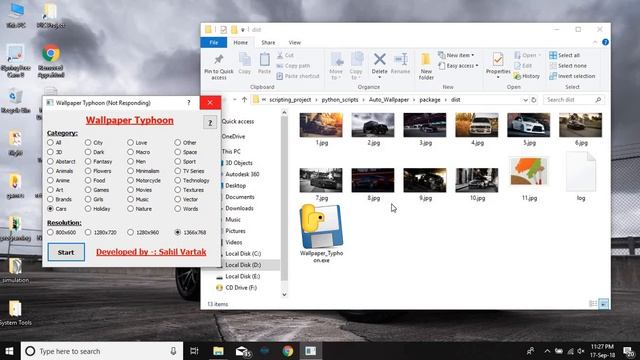This screenshot has height=360, width=640.
Task: Open Explorer help question mark icon
Action: click(x=605, y=42)
